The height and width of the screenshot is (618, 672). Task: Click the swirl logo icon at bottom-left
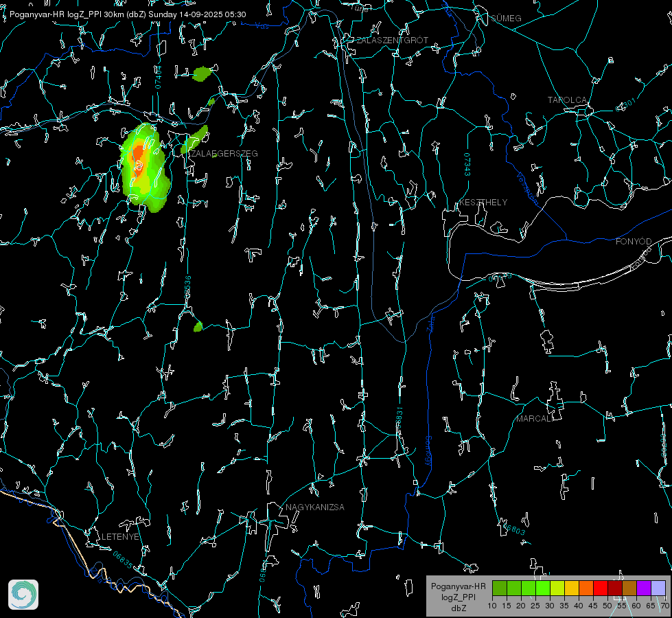tap(23, 595)
